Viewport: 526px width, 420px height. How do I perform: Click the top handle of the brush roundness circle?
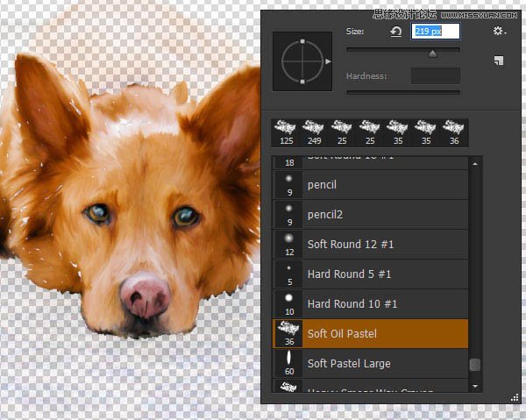pos(302,41)
